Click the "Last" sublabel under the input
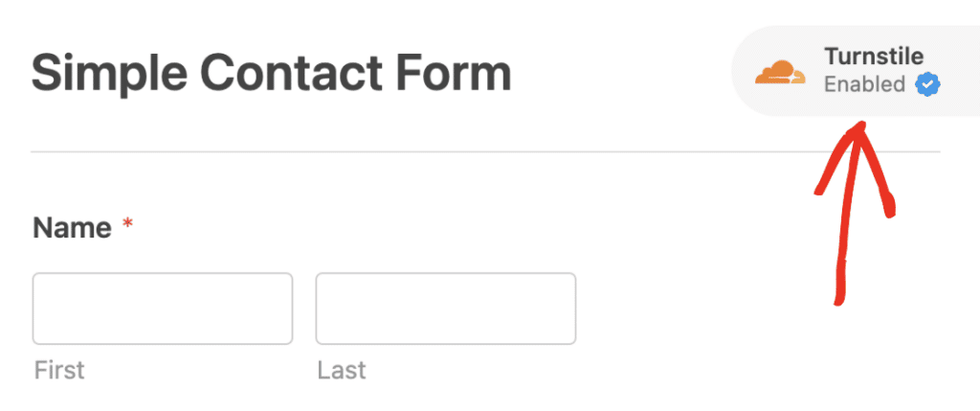 tap(341, 370)
